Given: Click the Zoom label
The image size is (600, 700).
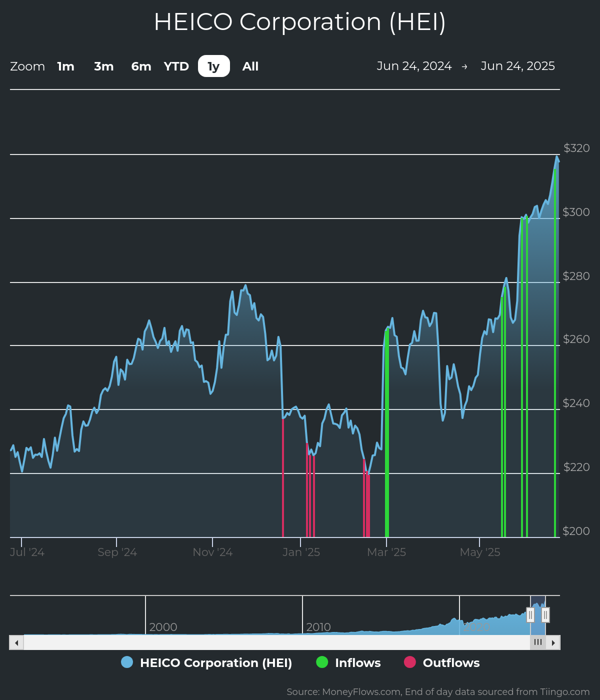Looking at the screenshot, I should [x=27, y=66].
